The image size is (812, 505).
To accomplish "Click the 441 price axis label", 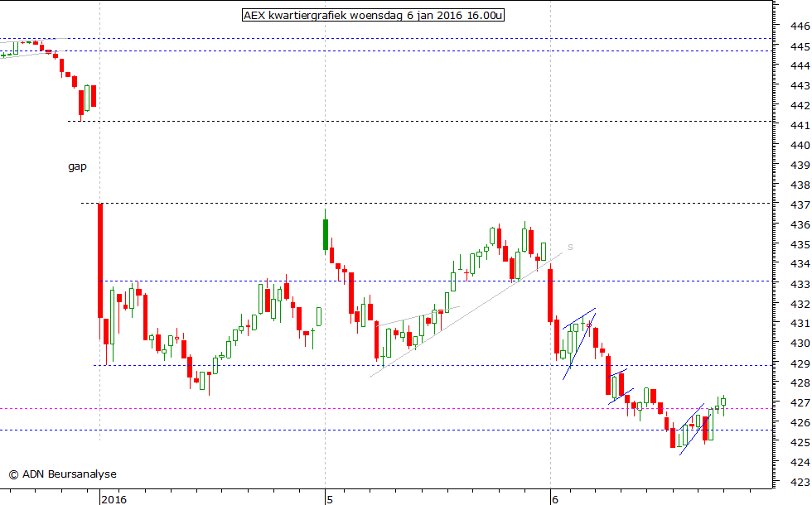I will click(x=800, y=125).
